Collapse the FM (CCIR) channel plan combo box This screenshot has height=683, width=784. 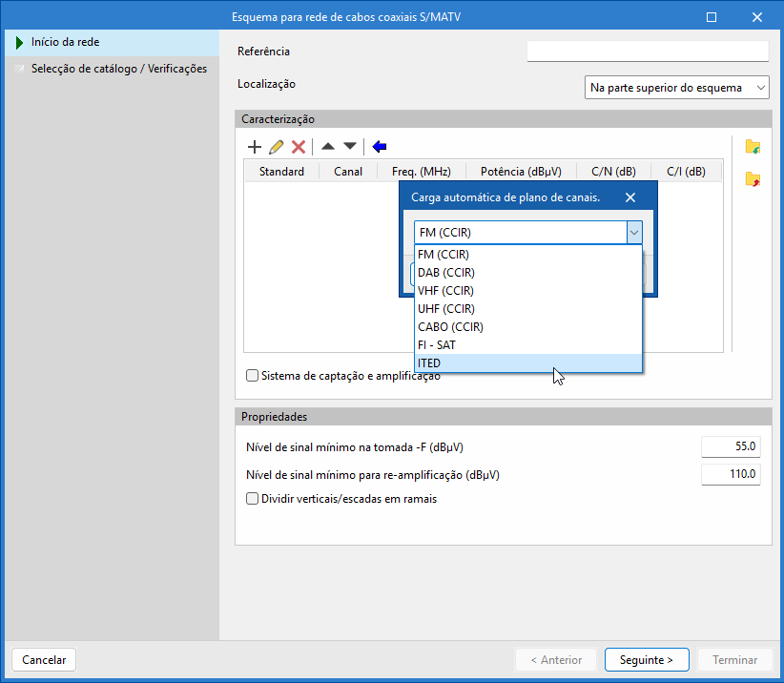(x=633, y=233)
